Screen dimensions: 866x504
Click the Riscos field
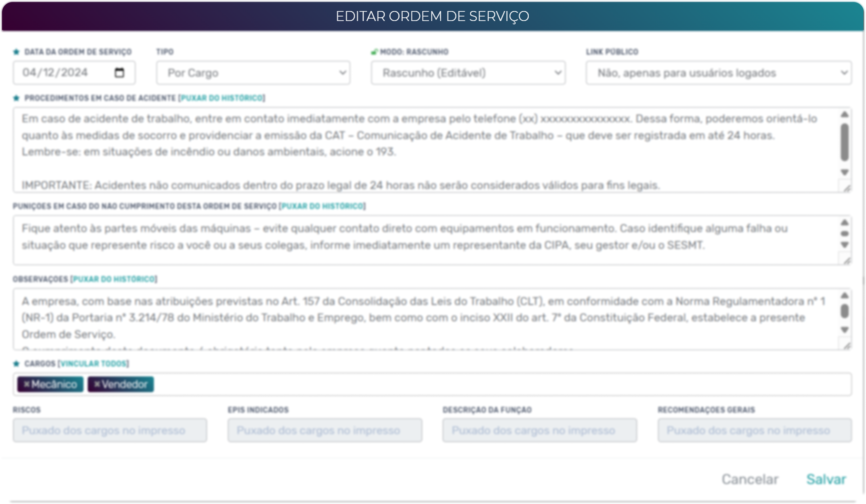point(110,430)
